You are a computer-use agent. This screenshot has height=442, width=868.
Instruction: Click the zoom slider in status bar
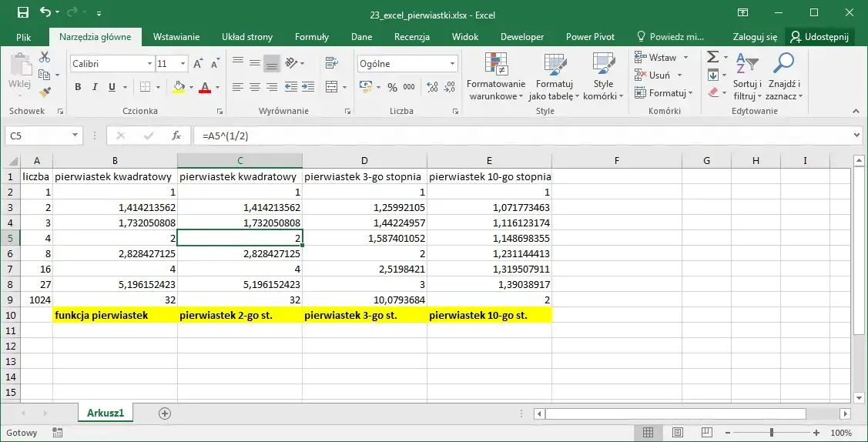(773, 433)
